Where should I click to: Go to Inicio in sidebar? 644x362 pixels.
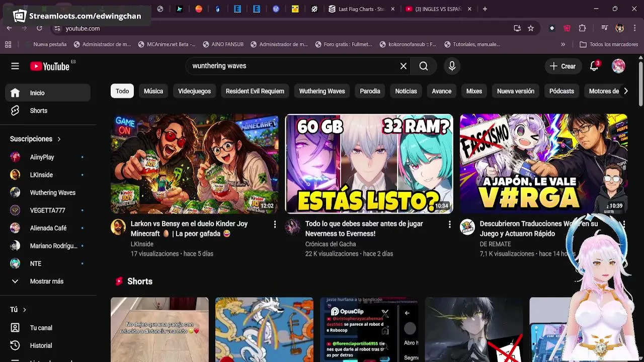pyautogui.click(x=48, y=93)
